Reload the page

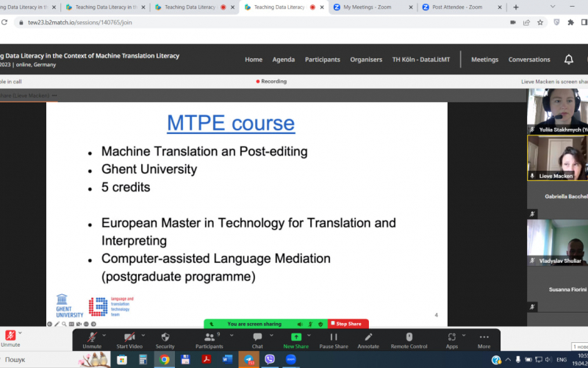(4, 23)
